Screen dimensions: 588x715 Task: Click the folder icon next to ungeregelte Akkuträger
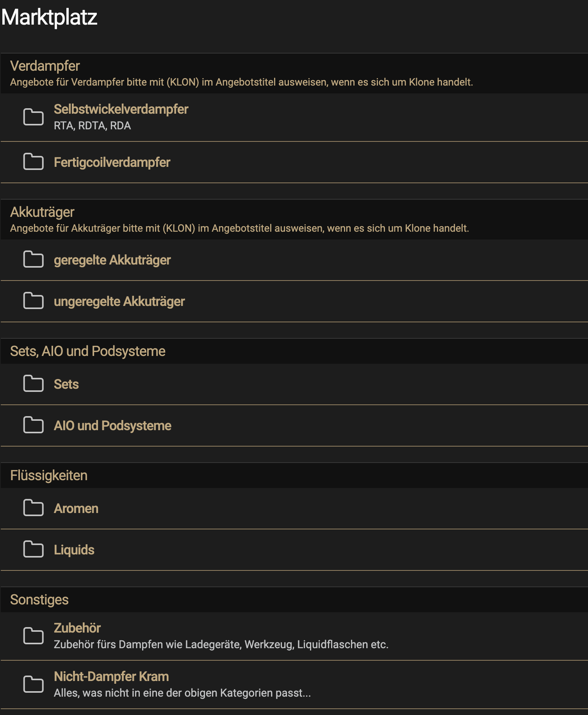coord(33,301)
